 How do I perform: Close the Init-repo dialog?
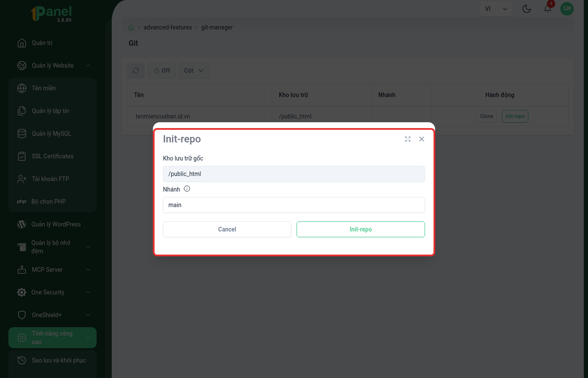click(422, 139)
